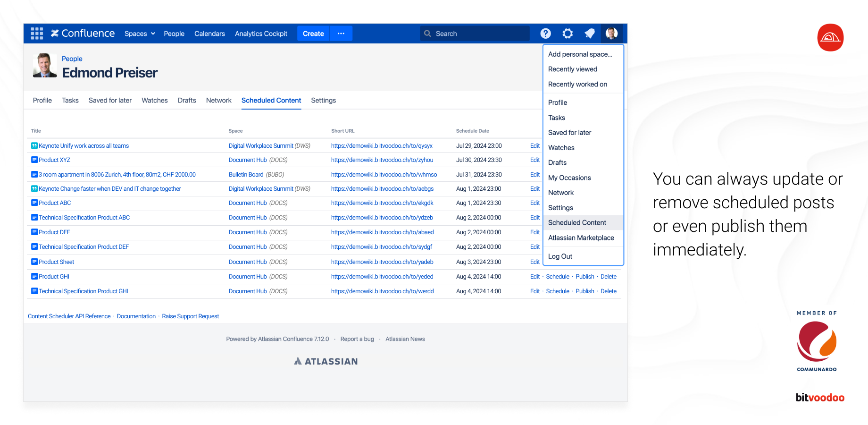This screenshot has height=425, width=868.
Task: Click the blog icon beside Keynote Unify
Action: pos(34,146)
